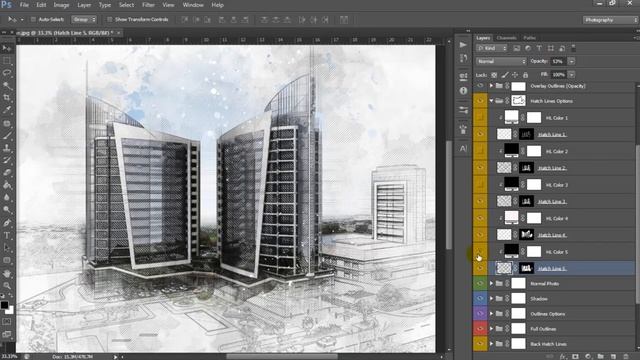Viewport: 640px width, 360px height.
Task: Select the Horizontal Type tool
Action: coord(7,236)
